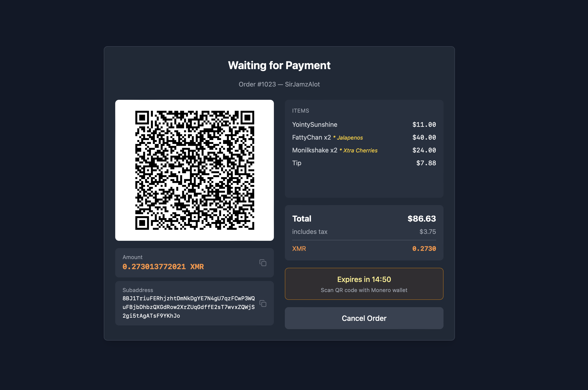Click the QR code to enlarge it
This screenshot has width=588, height=390.
coord(195,170)
